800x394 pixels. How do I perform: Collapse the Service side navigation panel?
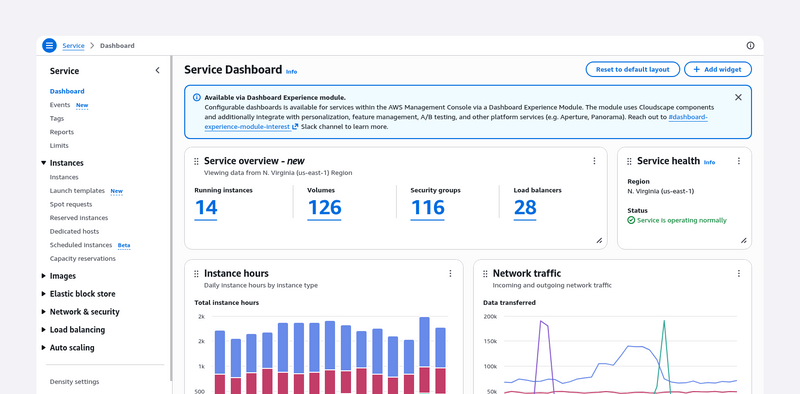tap(157, 70)
